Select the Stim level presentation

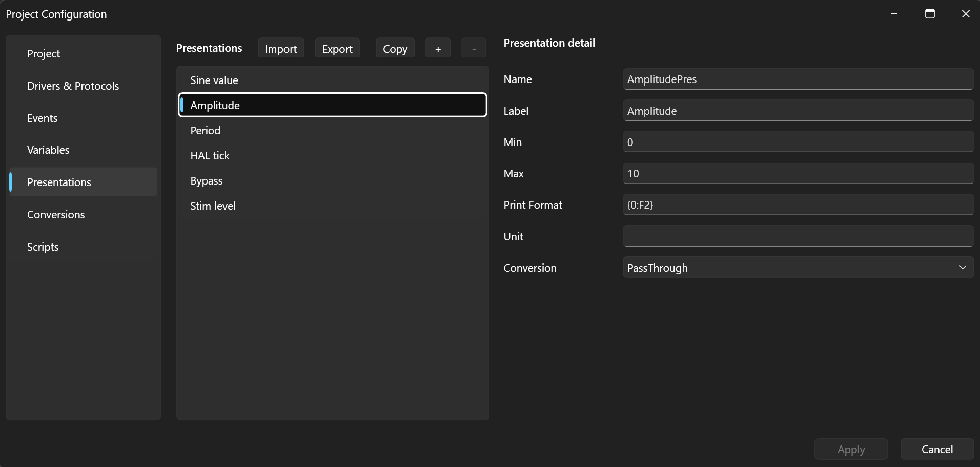coord(333,206)
